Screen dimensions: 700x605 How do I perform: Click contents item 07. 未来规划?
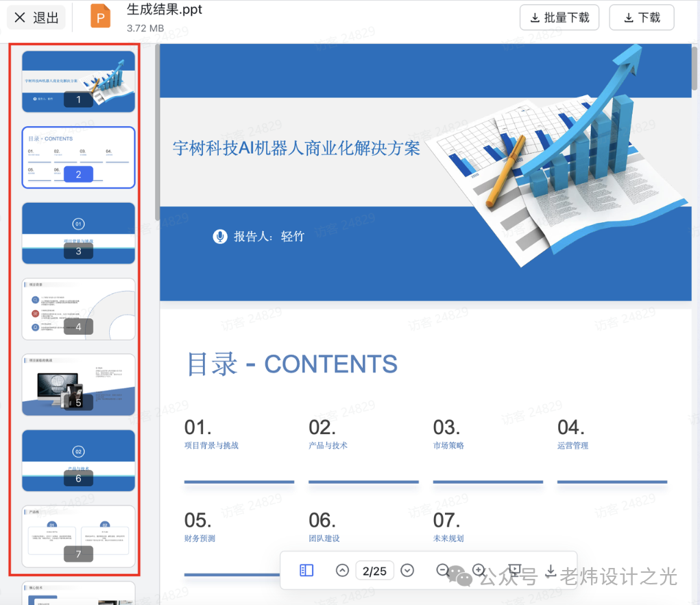coord(448,527)
